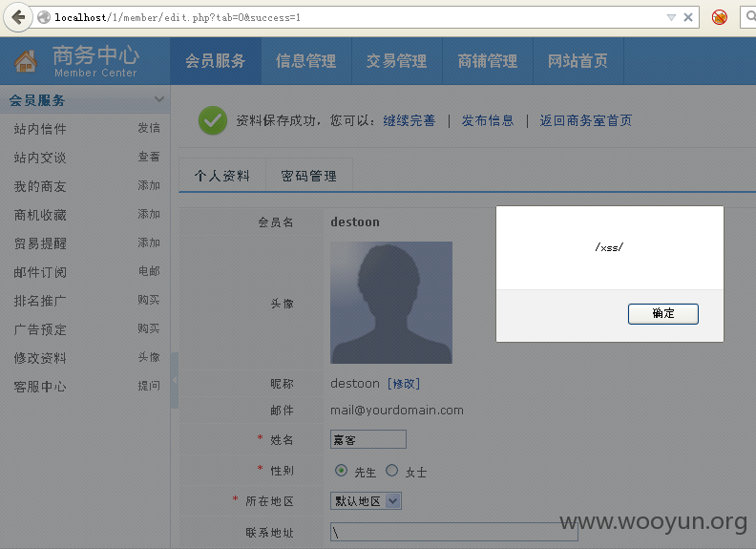This screenshot has width=756, height=549.
Task: Click 提问 beside 客服中心
Action: (x=149, y=386)
